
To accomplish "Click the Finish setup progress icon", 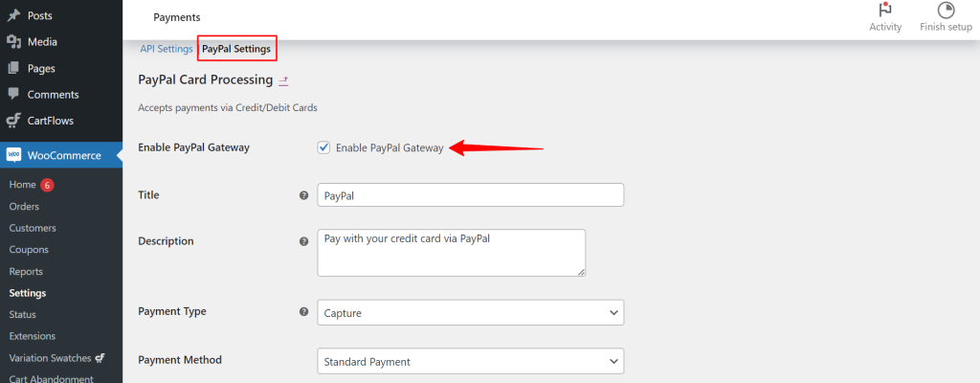I will pyautogui.click(x=946, y=10).
